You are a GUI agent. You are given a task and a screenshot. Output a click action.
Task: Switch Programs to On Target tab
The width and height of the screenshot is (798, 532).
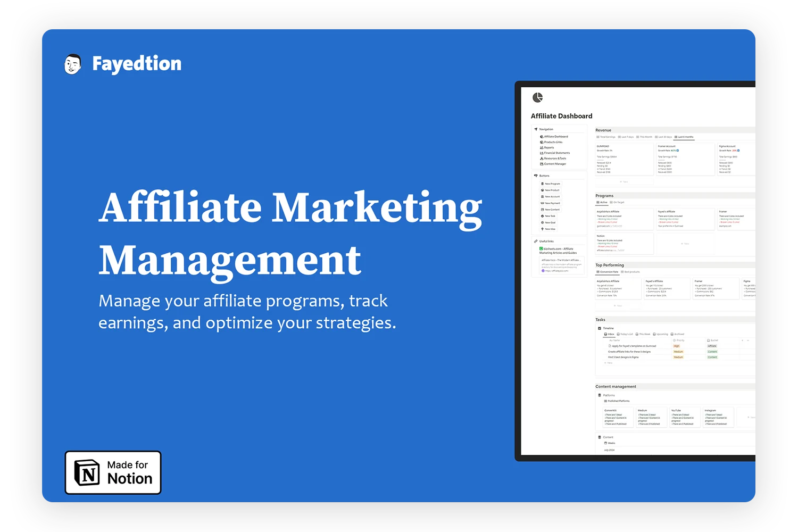point(617,202)
